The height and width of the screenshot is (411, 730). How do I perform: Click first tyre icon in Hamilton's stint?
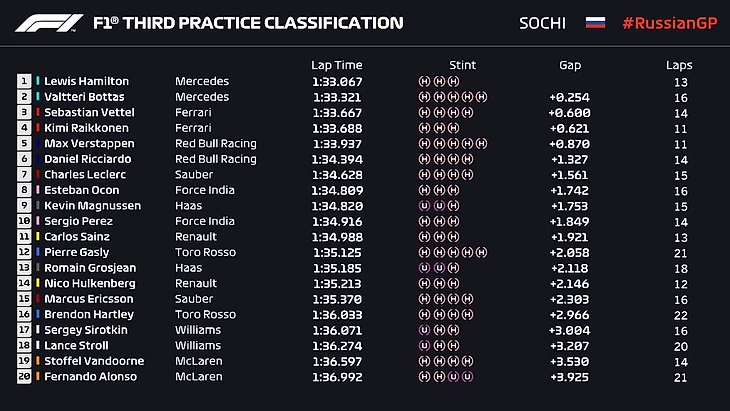tap(425, 81)
